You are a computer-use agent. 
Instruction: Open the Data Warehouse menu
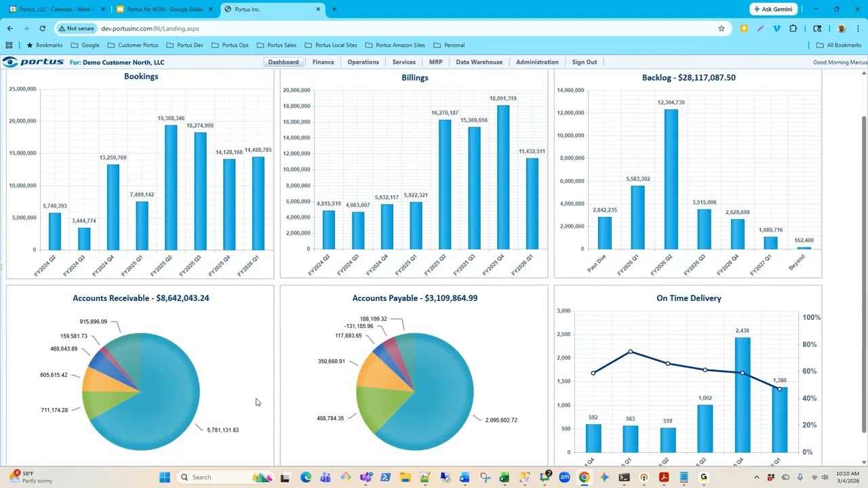click(x=479, y=62)
